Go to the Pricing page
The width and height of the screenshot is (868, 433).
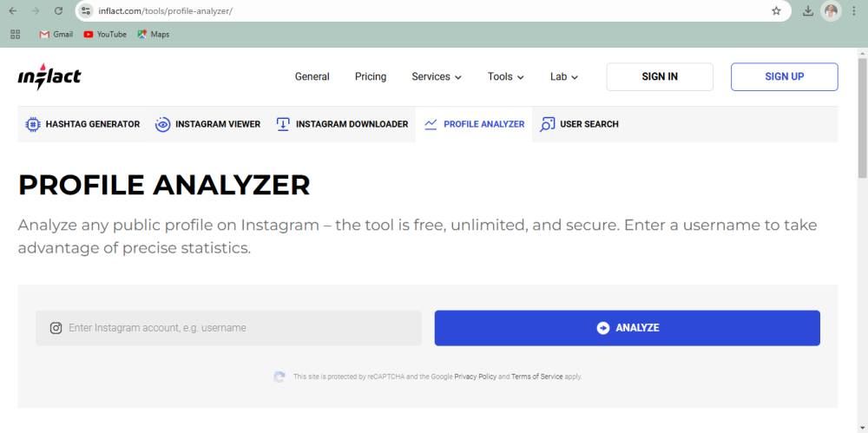click(x=371, y=77)
